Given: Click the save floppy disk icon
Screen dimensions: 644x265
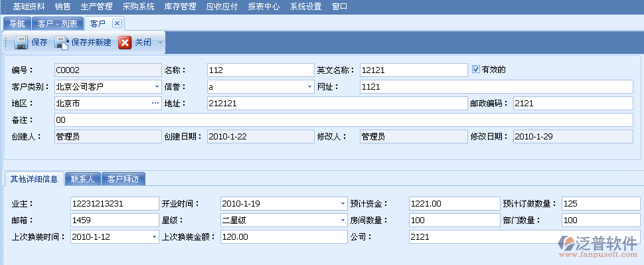Looking at the screenshot, I should [21, 43].
